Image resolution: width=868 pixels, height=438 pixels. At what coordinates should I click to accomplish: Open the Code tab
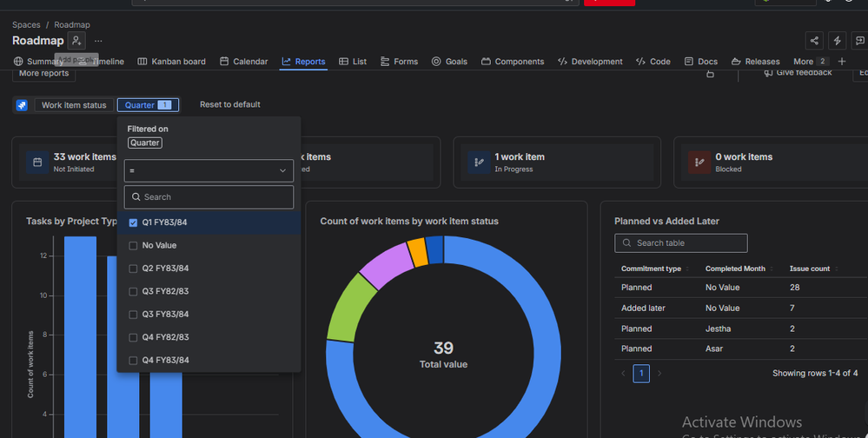[x=653, y=62]
